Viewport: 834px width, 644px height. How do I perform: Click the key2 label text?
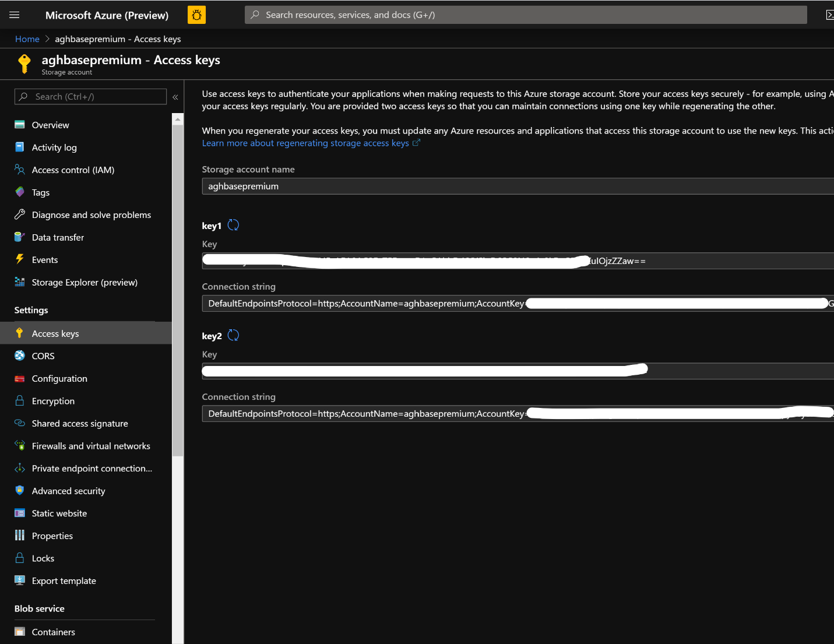tap(212, 336)
